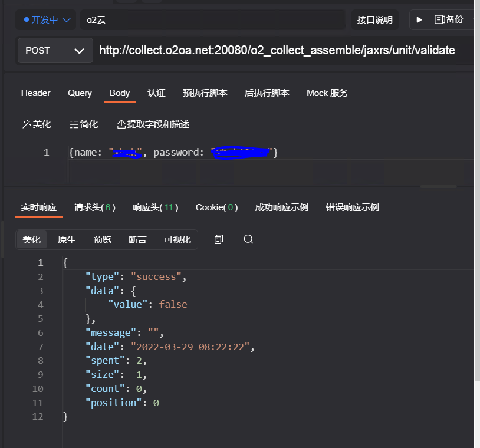Open response search with magnifier icon
Viewport: 480px width, 448px height.
(248, 239)
